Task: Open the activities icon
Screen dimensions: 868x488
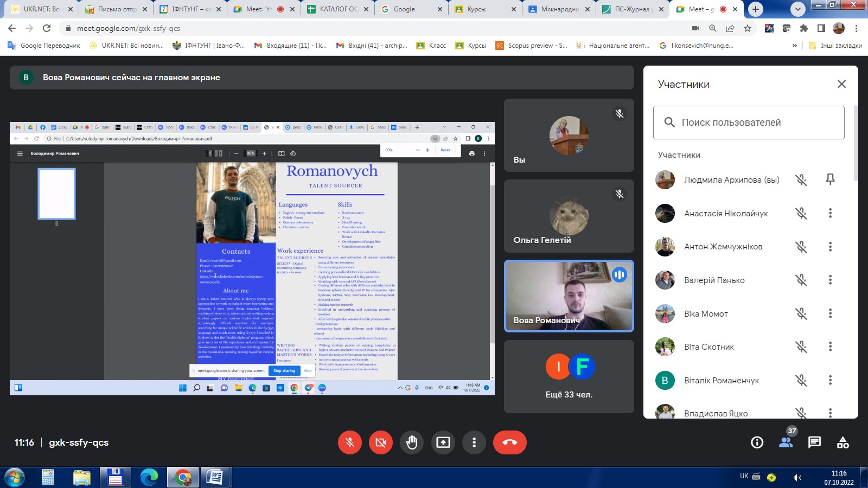Action: point(843,442)
